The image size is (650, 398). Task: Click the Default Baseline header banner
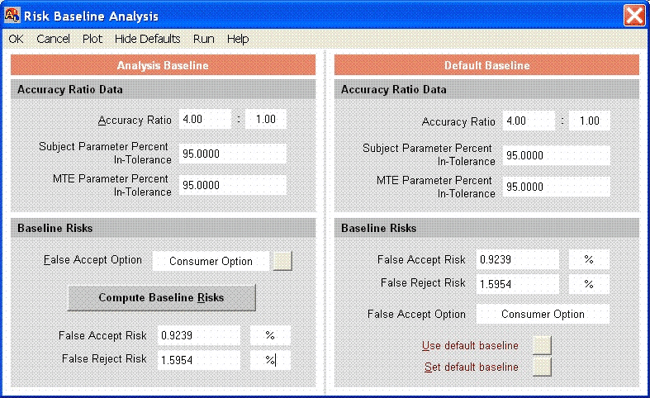pyautogui.click(x=487, y=65)
